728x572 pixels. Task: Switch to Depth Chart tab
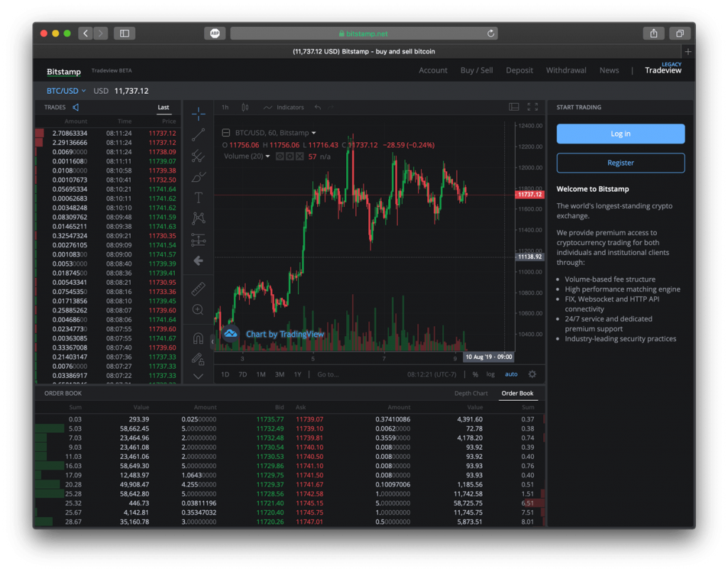[x=471, y=394]
